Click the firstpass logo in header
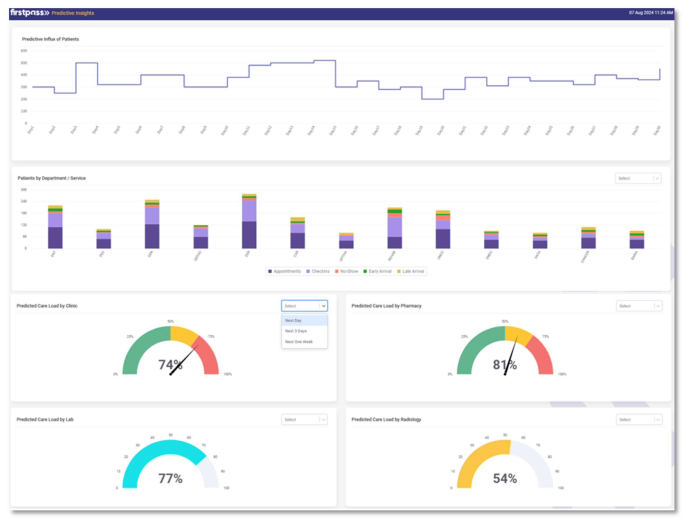687x525 pixels. [x=30, y=14]
